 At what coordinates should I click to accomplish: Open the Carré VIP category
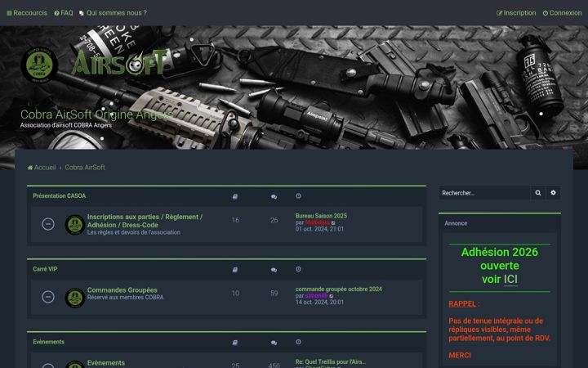pos(45,269)
